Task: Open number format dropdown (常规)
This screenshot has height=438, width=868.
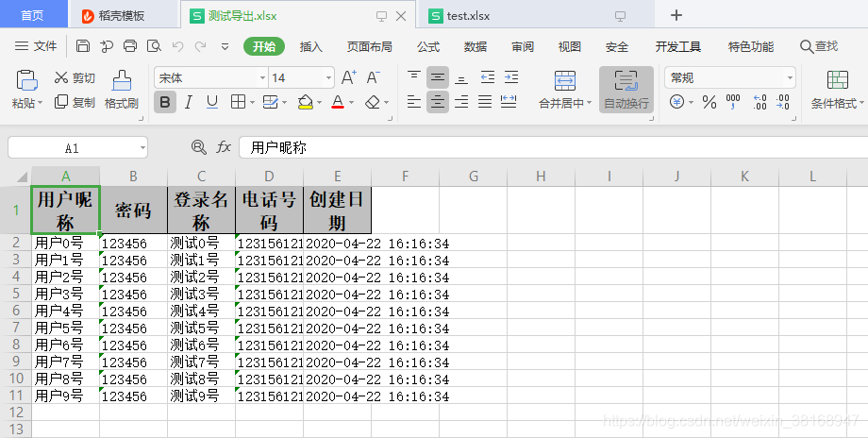Action: point(790,78)
